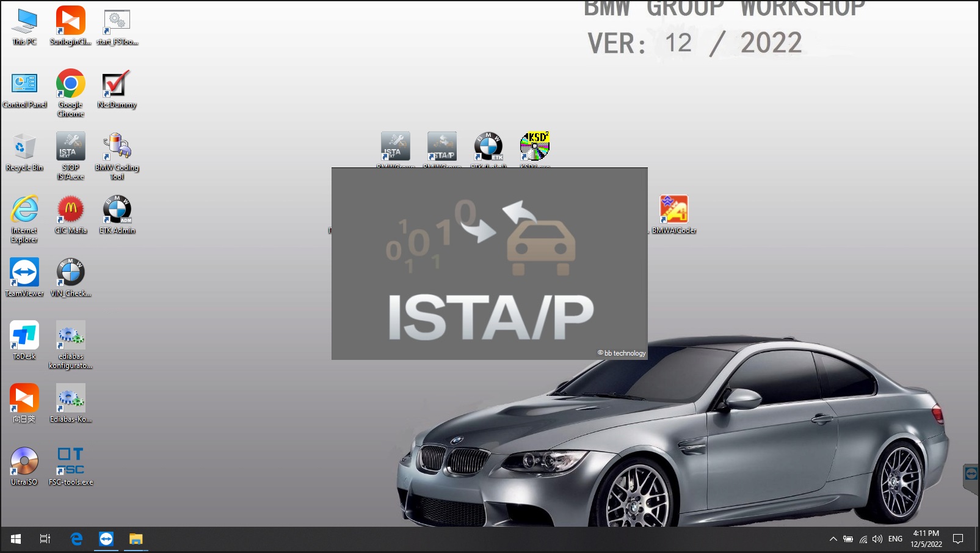
Task: Click the ISTA/P splash screen
Action: (490, 264)
